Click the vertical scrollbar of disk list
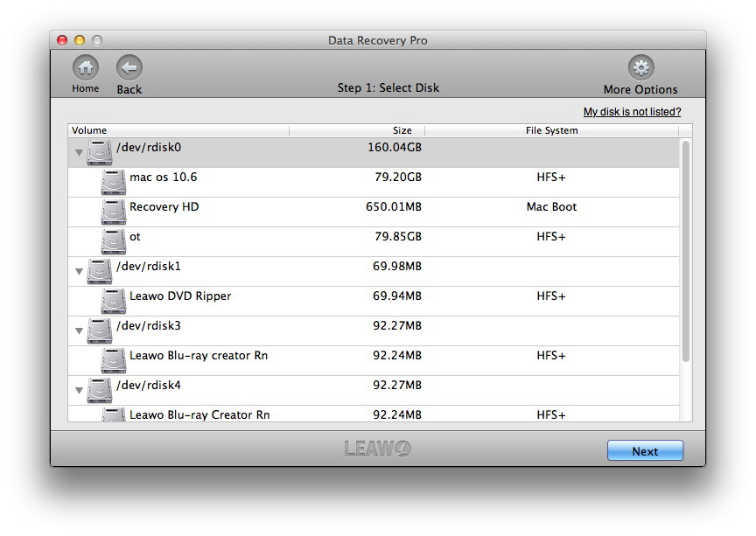The width and height of the screenshot is (756, 536). point(685,252)
